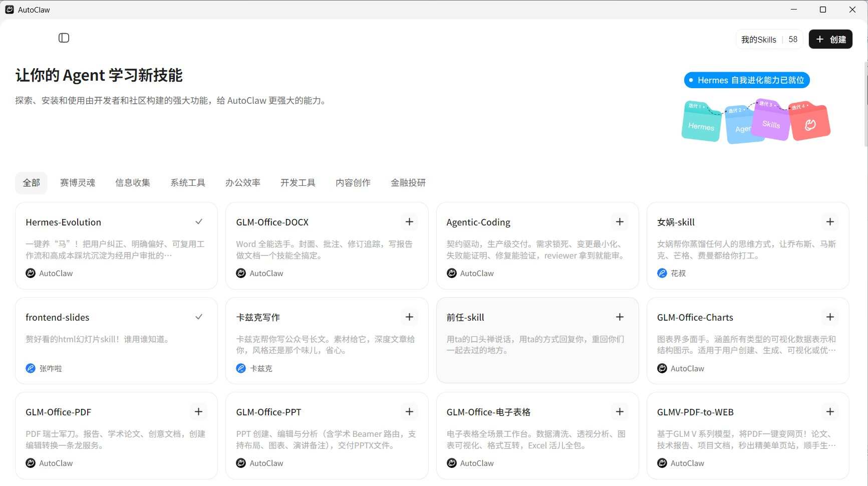This screenshot has width=868, height=486.
Task: Add the 前任-skill with its plus icon
Action: pyautogui.click(x=620, y=317)
